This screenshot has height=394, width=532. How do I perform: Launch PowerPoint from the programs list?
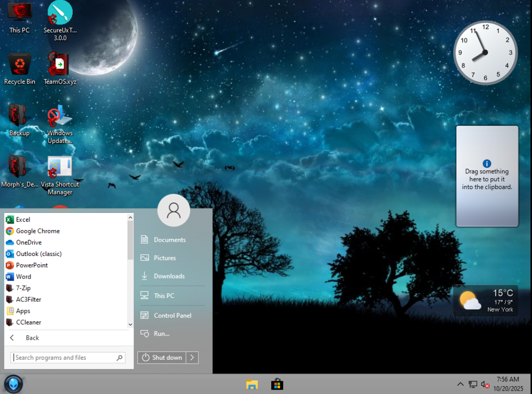pyautogui.click(x=66, y=265)
